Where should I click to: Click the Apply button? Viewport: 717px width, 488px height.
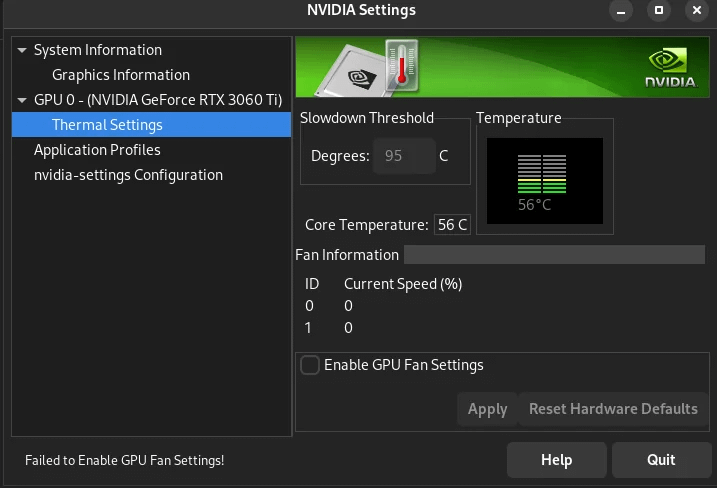(487, 409)
